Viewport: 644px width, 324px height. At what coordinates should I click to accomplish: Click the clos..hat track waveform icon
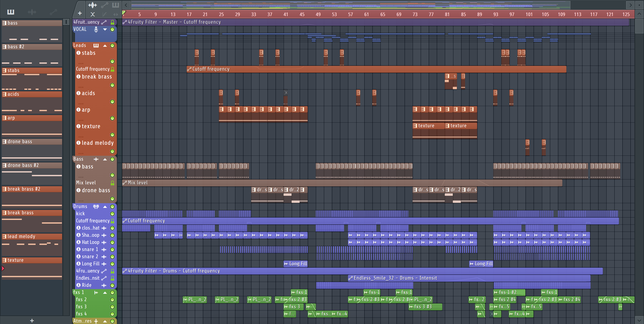pyautogui.click(x=104, y=228)
